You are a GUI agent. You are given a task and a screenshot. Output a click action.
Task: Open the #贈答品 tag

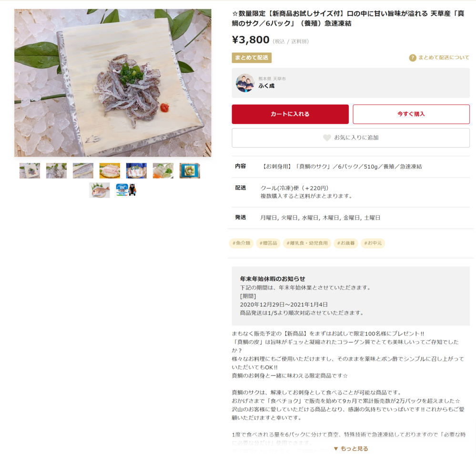(x=268, y=243)
